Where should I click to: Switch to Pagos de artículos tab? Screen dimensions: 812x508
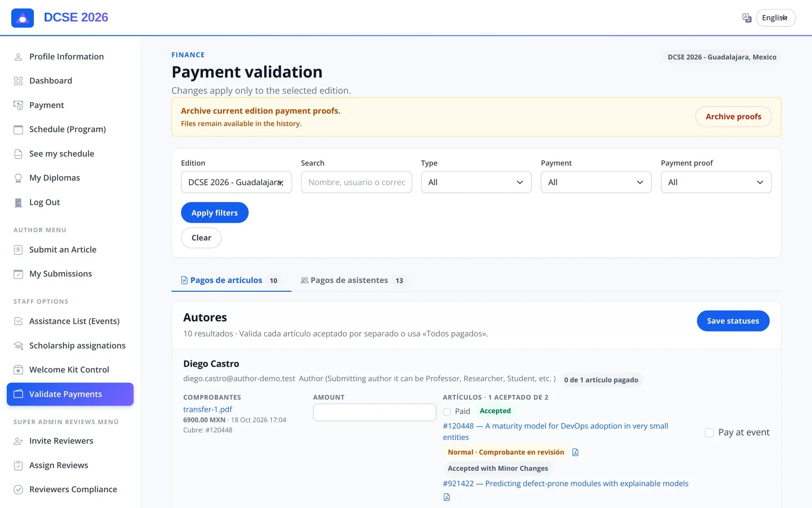point(231,280)
